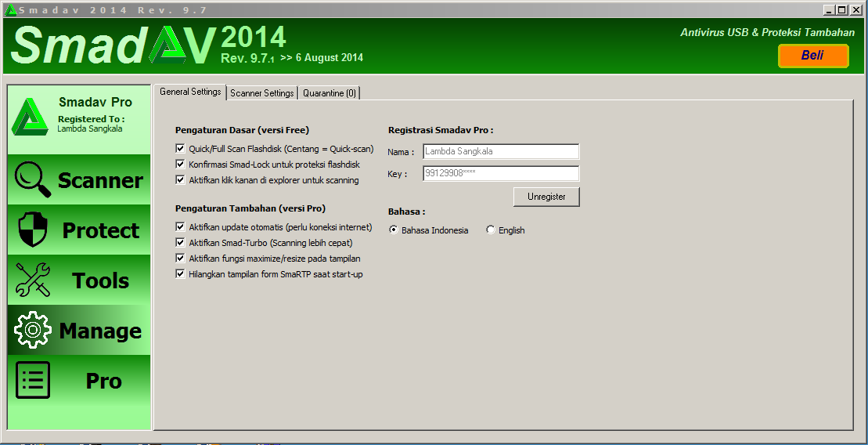Image resolution: width=868 pixels, height=445 pixels.
Task: Toggle Aktifkan fungsi maximize/resize checkbox
Action: click(180, 258)
